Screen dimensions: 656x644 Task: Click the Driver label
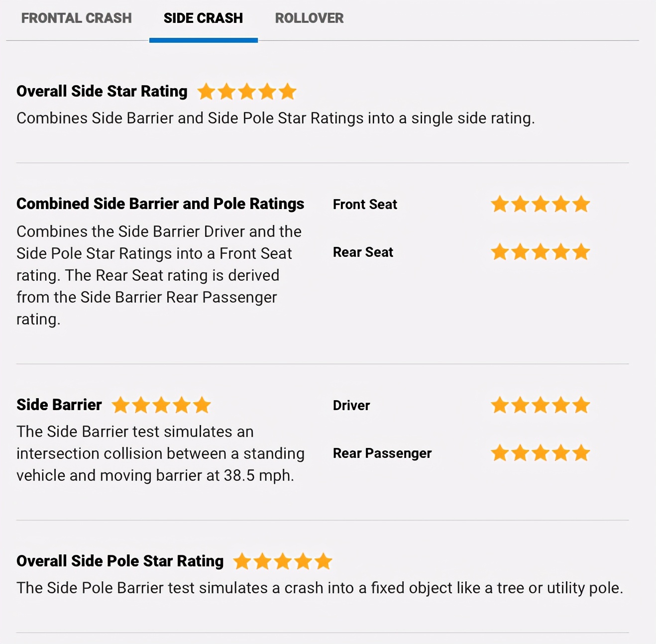point(351,406)
